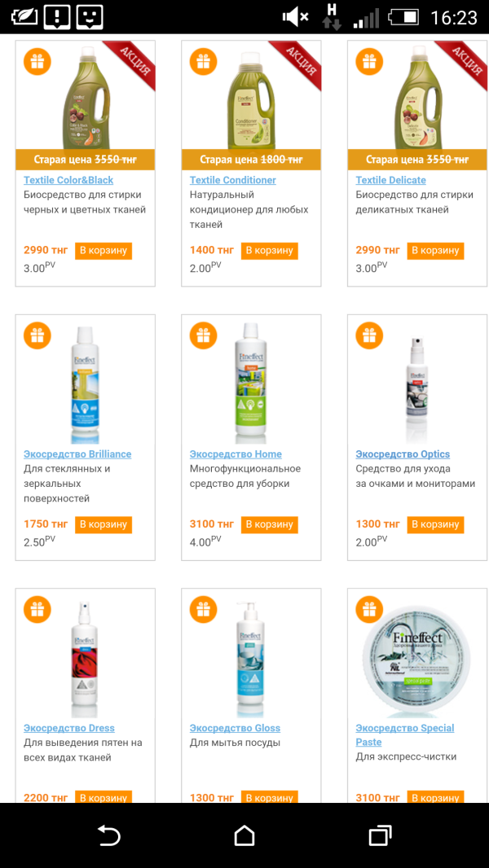
Task: Tap the Экосредство Dress spray bottle image
Action: coord(85,658)
